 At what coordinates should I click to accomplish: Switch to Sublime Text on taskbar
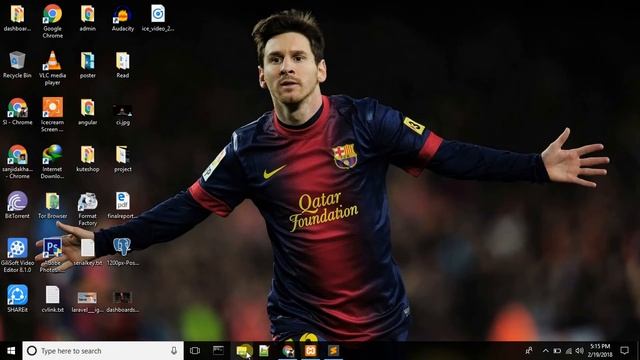coord(333,351)
